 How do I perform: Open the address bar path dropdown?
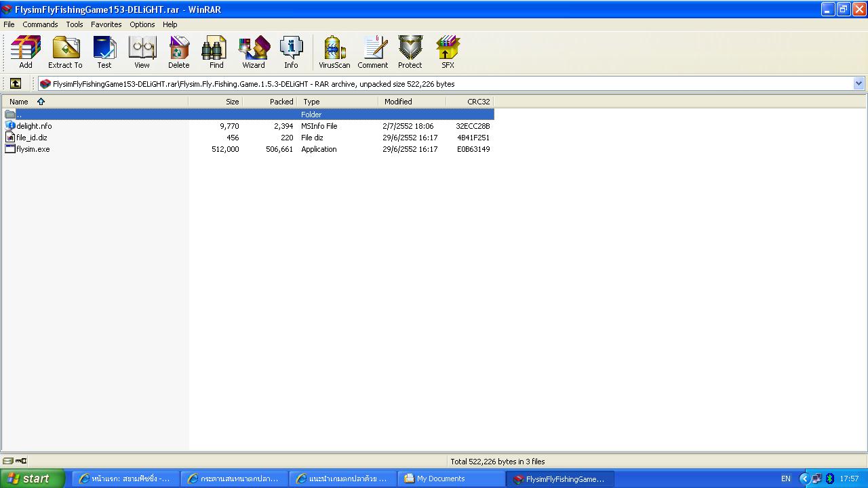pyautogui.click(x=859, y=83)
